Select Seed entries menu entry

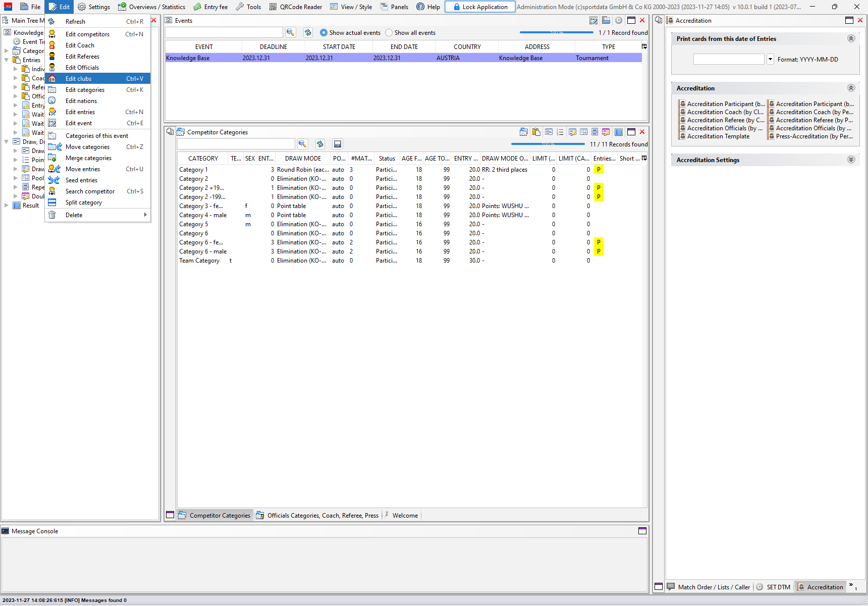97,180
